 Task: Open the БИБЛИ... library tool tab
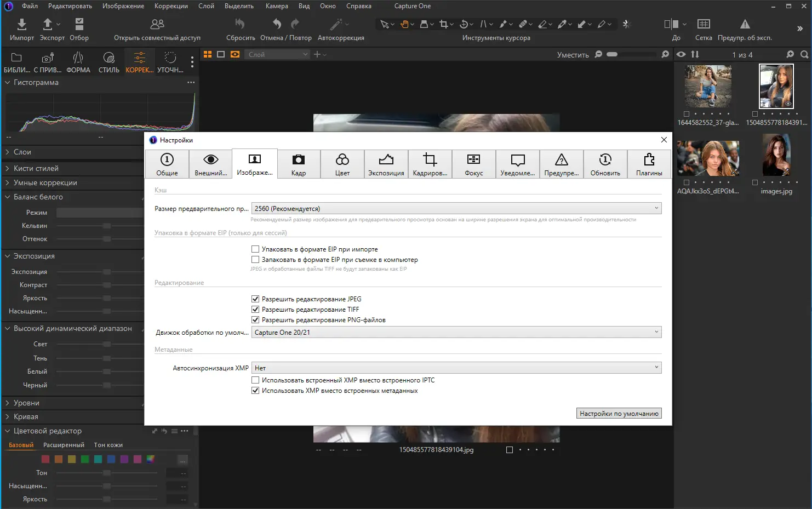[x=16, y=62]
